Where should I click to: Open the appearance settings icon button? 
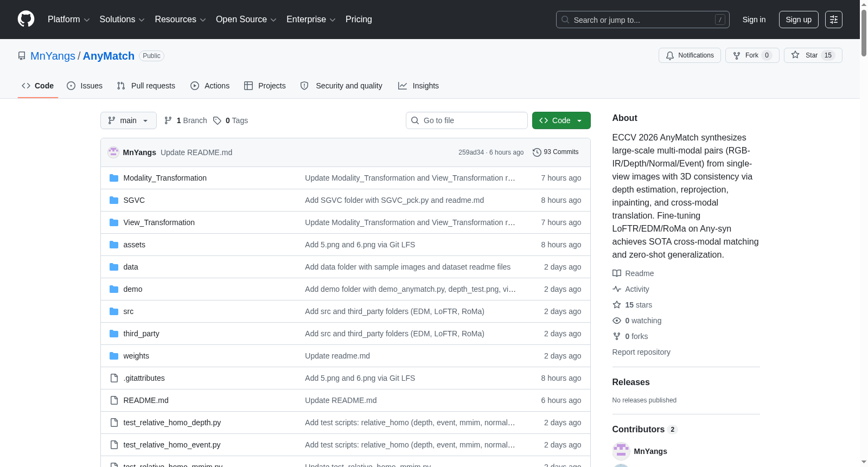(x=834, y=20)
